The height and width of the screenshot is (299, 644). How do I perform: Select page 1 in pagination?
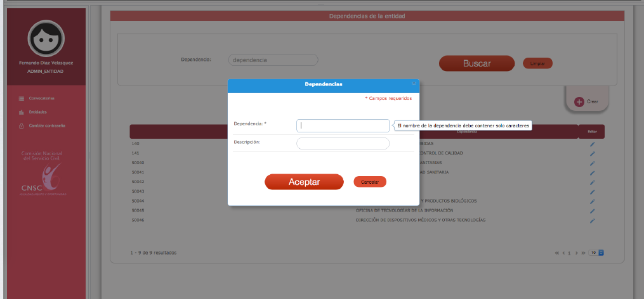[569, 253]
